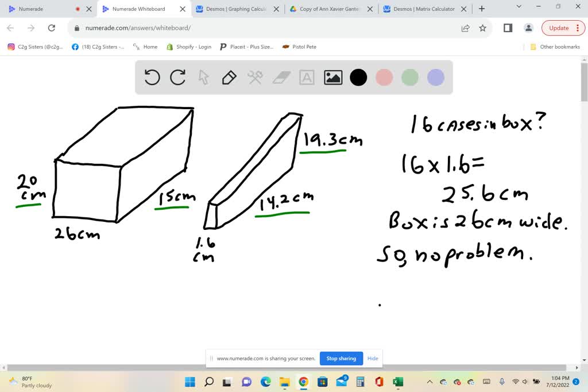Open the Other bookmarks folder

tap(555, 47)
